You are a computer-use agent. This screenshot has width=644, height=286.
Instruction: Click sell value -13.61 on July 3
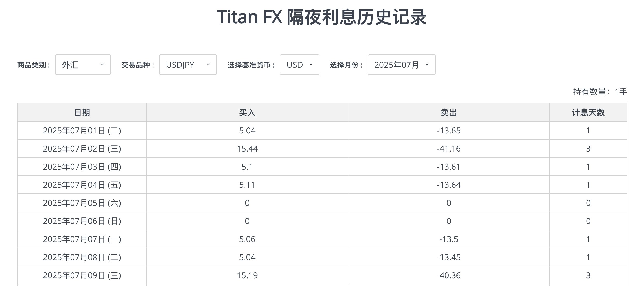[x=449, y=167]
